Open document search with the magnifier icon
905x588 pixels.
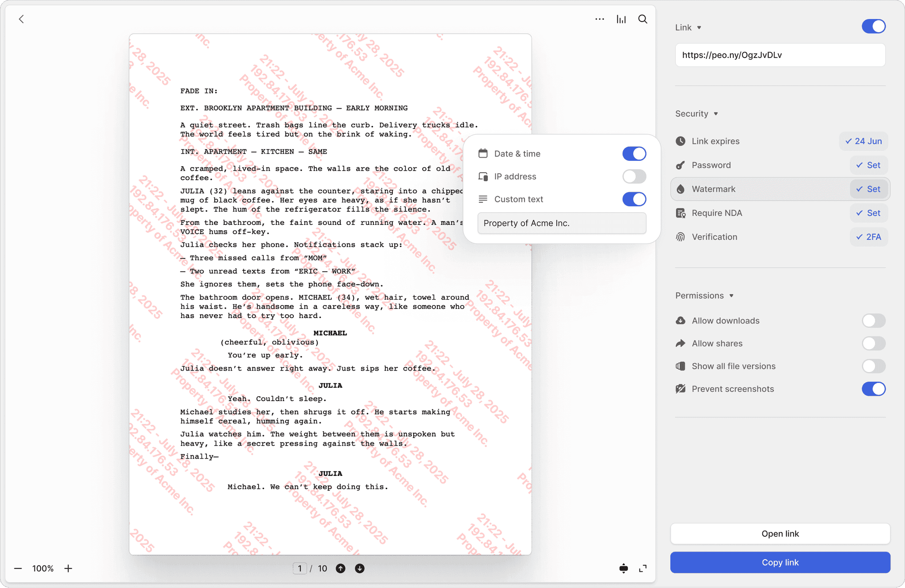click(643, 19)
